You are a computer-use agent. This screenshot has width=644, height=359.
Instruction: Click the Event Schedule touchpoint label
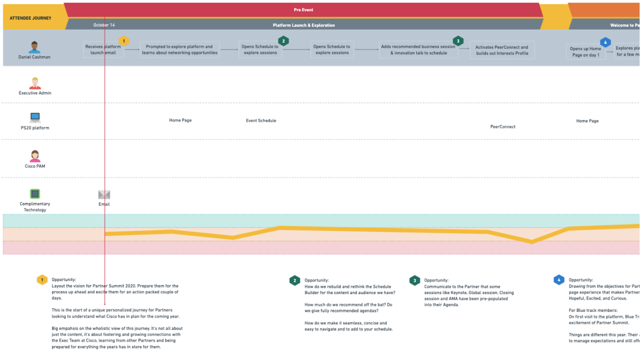tap(261, 121)
